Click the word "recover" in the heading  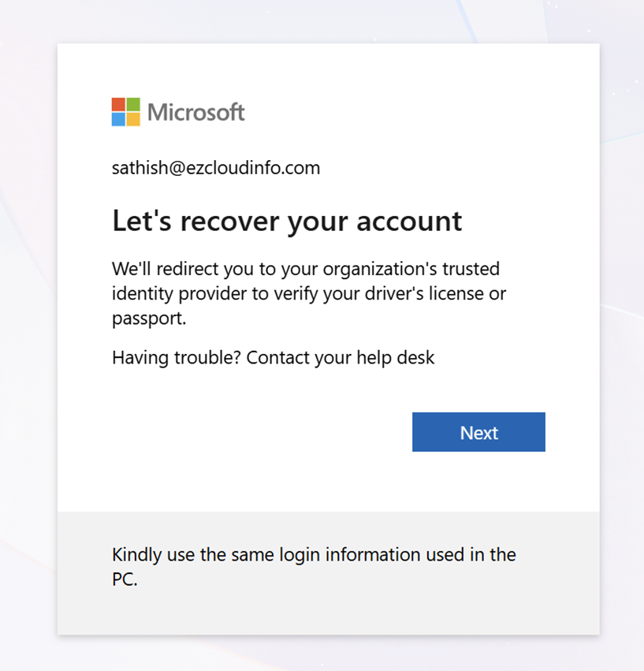[230, 222]
